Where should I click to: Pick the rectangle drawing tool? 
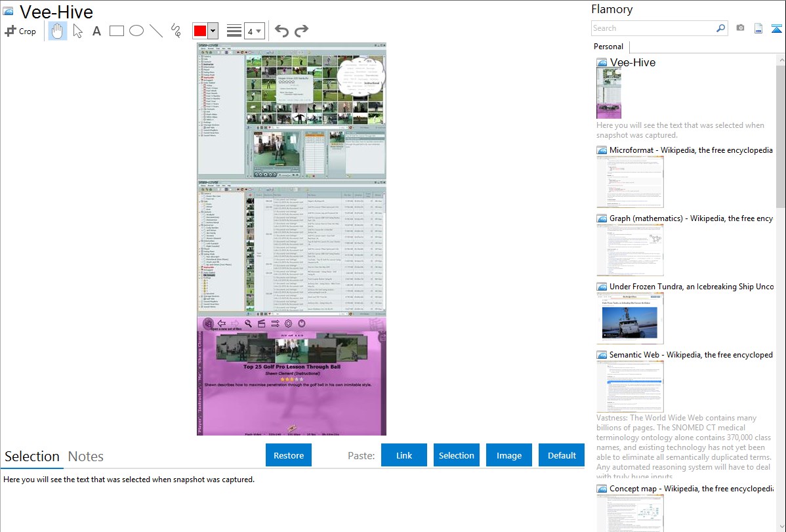(x=116, y=31)
